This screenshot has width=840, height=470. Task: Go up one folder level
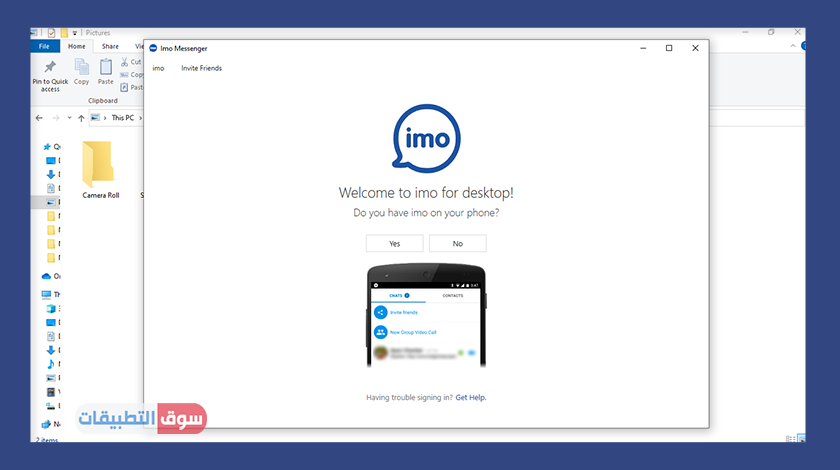81,118
